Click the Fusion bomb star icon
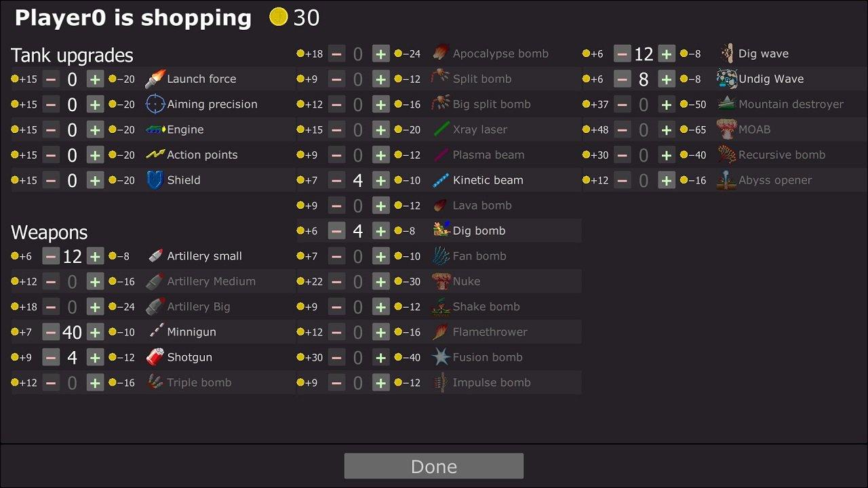The height and width of the screenshot is (488, 868). click(441, 357)
